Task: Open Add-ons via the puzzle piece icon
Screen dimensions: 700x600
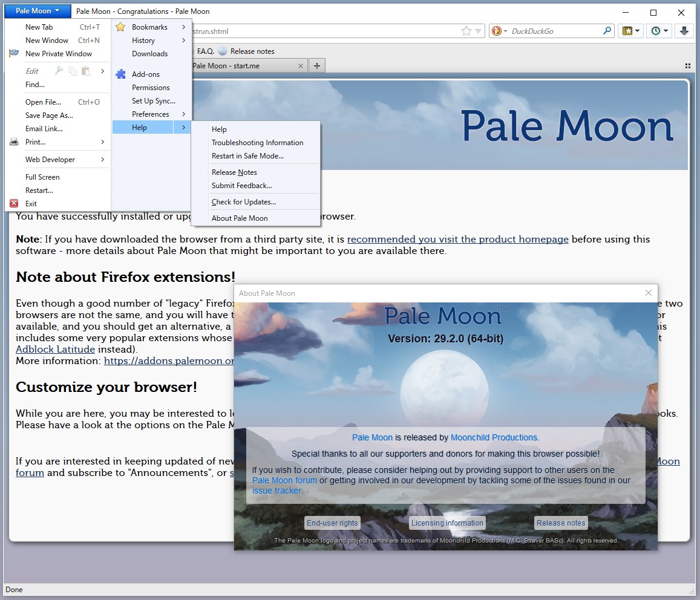Action: pyautogui.click(x=121, y=74)
